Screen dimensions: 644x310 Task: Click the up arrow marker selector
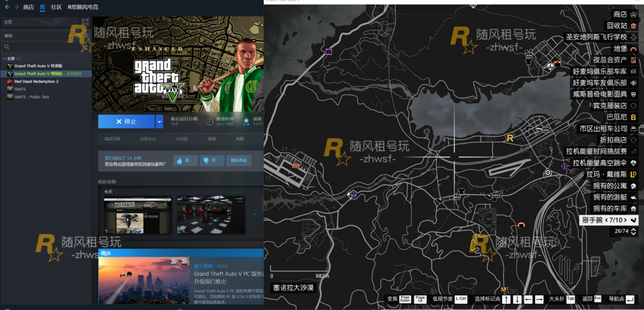(506, 299)
